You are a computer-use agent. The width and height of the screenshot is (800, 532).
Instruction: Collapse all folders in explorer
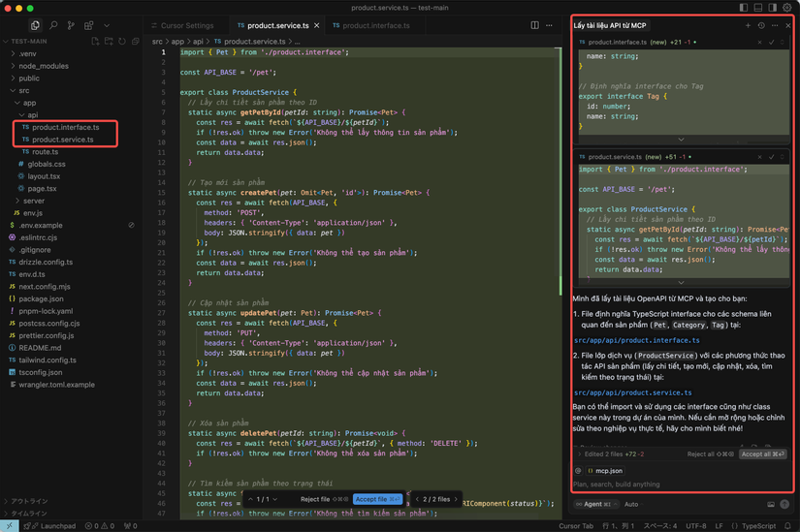click(135, 42)
